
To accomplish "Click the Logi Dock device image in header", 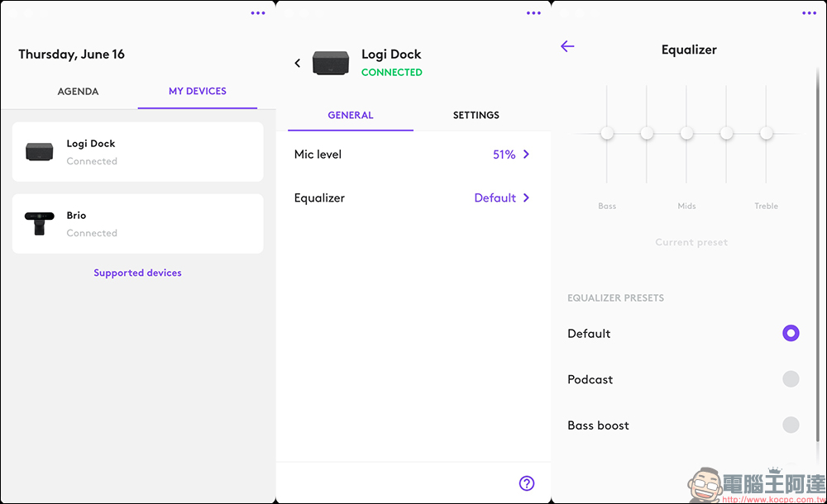I will click(x=331, y=64).
